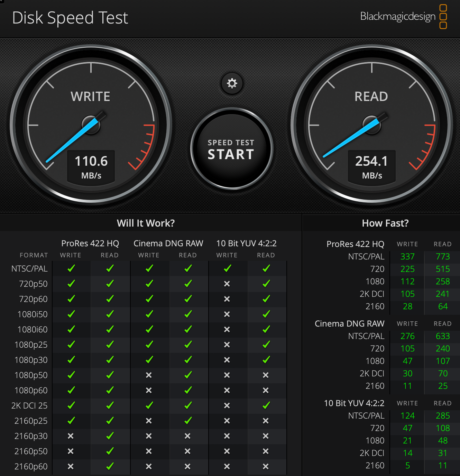This screenshot has height=476, width=460.
Task: Click the 1080p60 format row label
Action: tap(31, 391)
